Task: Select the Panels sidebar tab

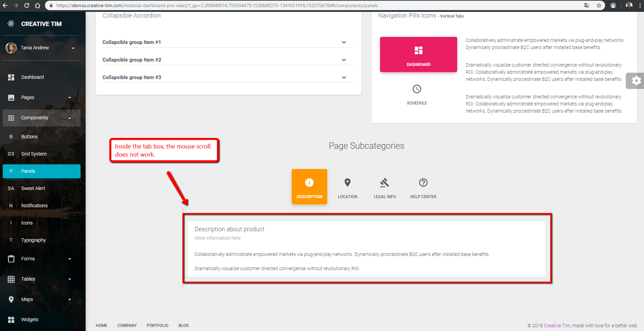Action: pyautogui.click(x=28, y=171)
